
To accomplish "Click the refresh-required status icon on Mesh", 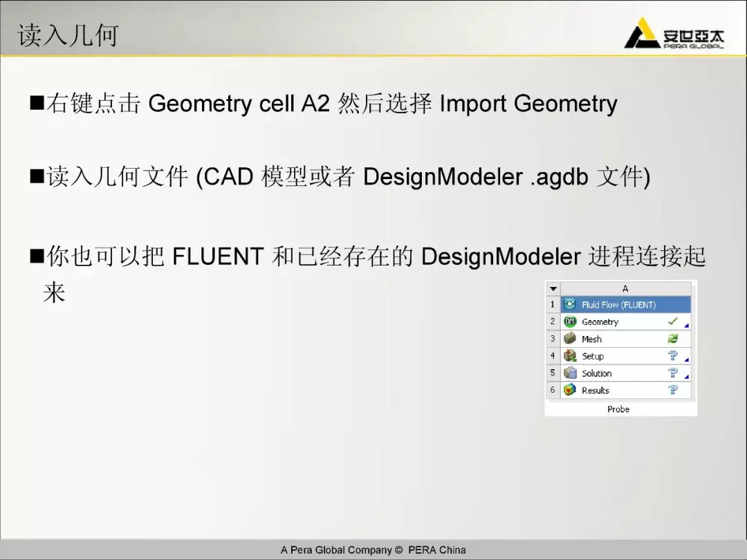I will (672, 339).
